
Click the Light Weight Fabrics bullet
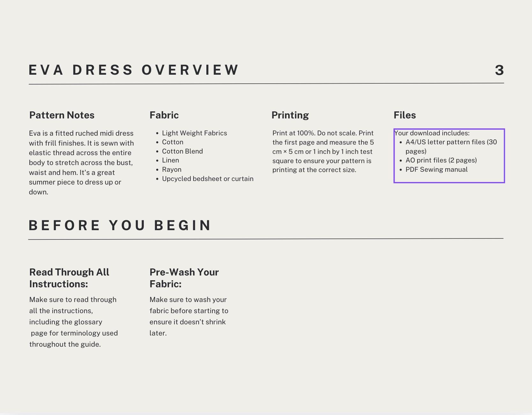click(194, 133)
